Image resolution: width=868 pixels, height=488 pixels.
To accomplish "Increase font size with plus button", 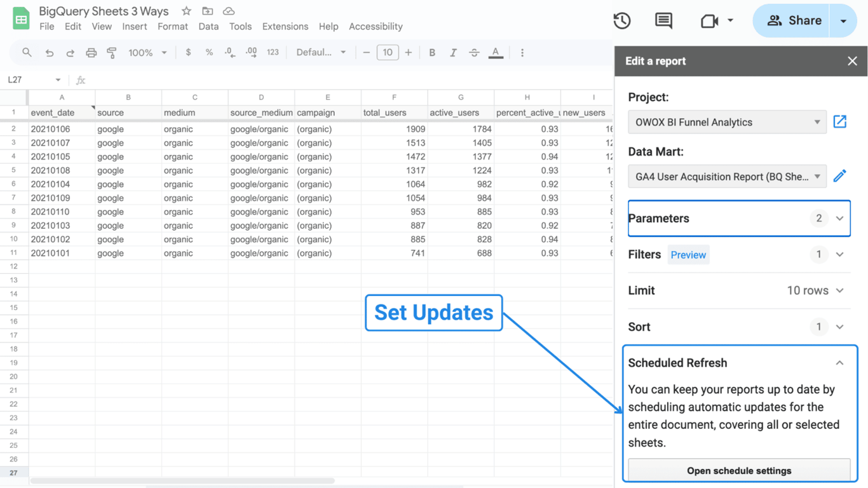I will pyautogui.click(x=409, y=53).
